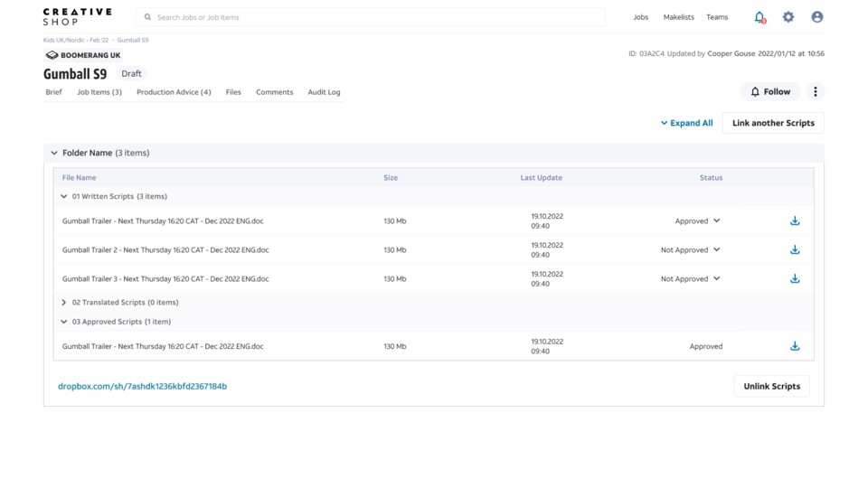Click the Gumball S9 breadcrumb
The image size is (868, 488).
click(x=133, y=40)
